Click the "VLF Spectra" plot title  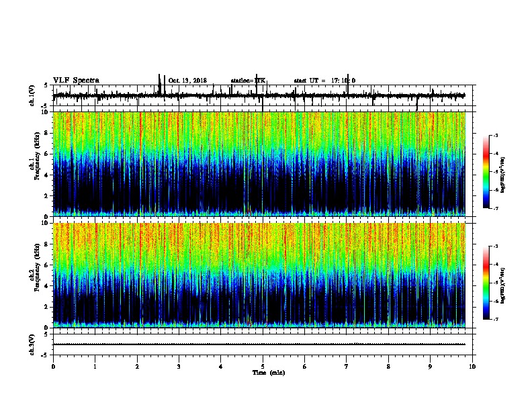[77, 81]
